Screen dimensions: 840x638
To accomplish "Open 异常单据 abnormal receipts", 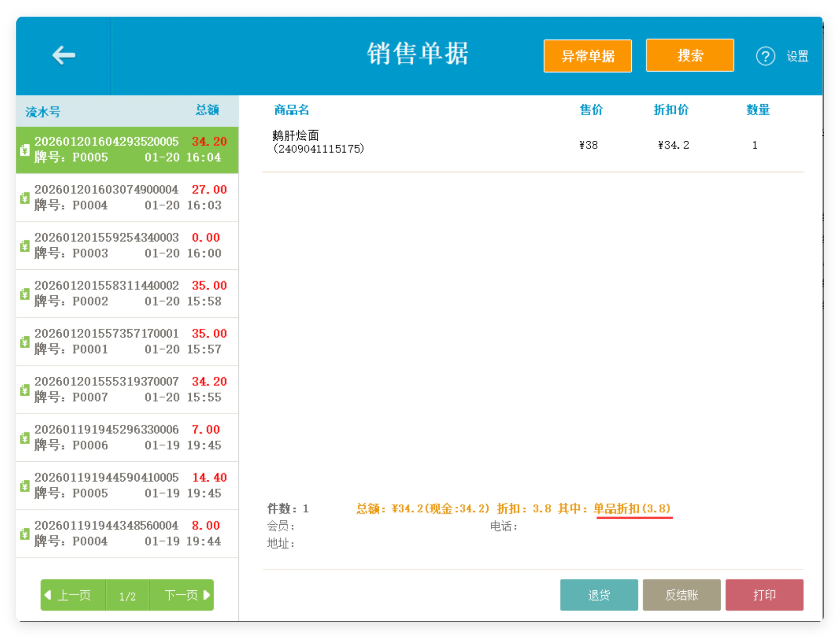I will [x=588, y=56].
